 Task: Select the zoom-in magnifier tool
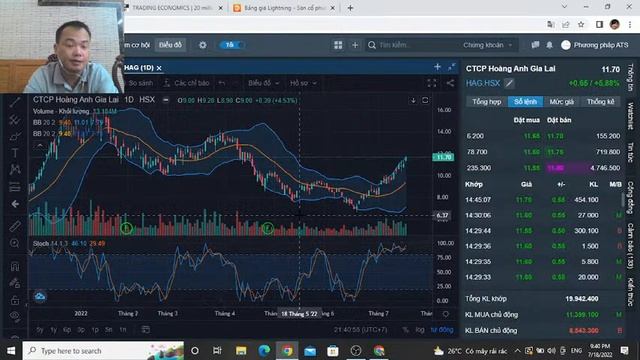point(15,244)
